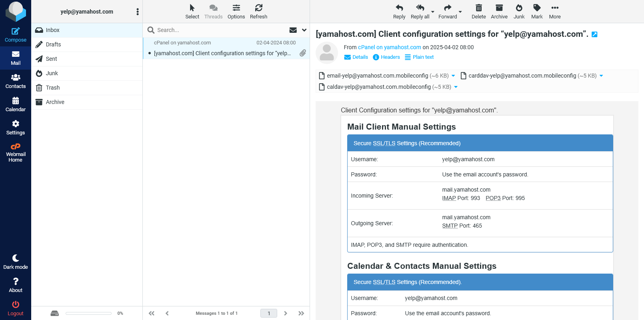Expand carddav-yelp mobileconfig attachment dropdown
This screenshot has height=320, width=644.
(x=601, y=76)
